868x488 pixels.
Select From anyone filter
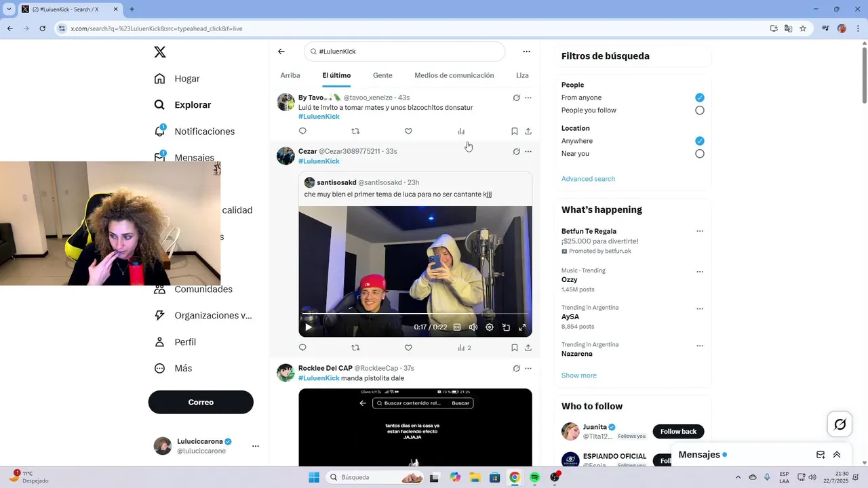click(x=700, y=98)
